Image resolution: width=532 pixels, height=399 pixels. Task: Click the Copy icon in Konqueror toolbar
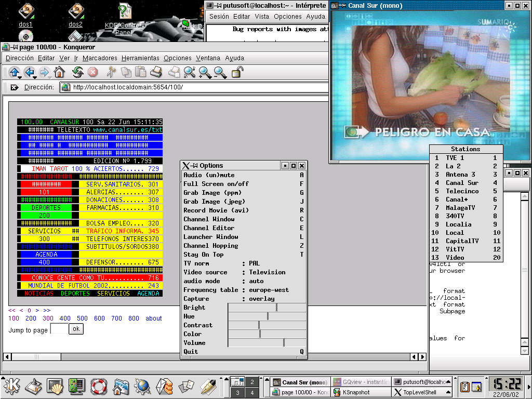click(x=126, y=72)
